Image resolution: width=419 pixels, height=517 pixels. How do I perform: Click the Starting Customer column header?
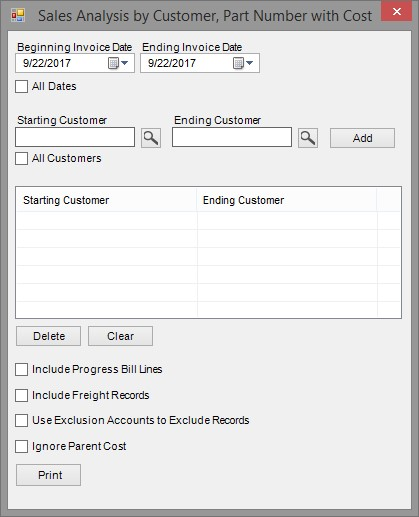click(106, 200)
